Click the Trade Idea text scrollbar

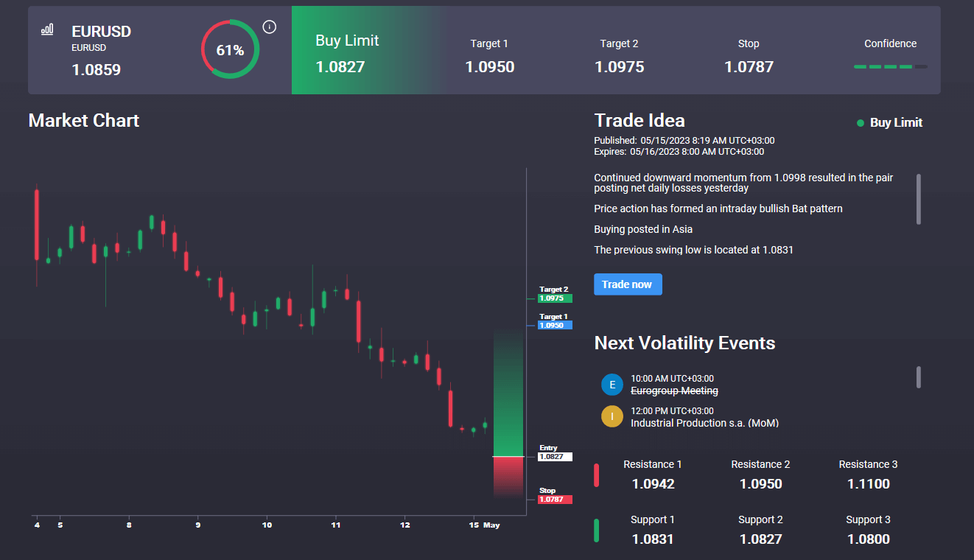click(918, 199)
